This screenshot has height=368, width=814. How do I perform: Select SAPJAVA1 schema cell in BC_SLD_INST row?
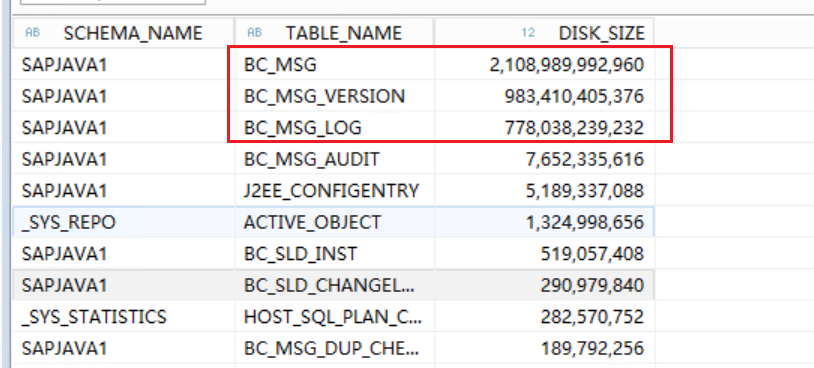124,254
